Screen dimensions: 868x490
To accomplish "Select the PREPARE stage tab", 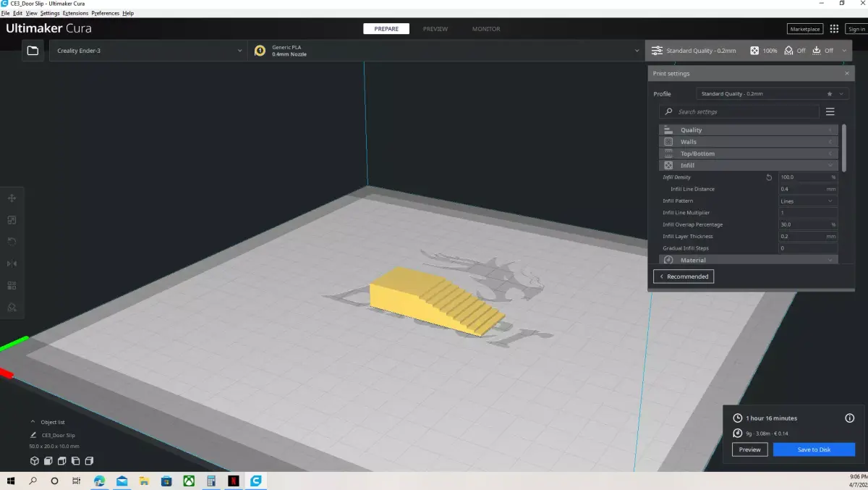I will coord(386,29).
